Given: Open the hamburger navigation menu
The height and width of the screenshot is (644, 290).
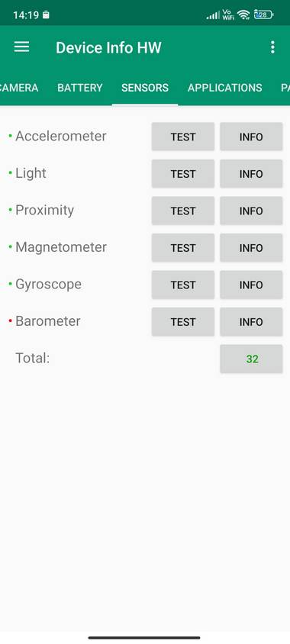Looking at the screenshot, I should point(22,47).
